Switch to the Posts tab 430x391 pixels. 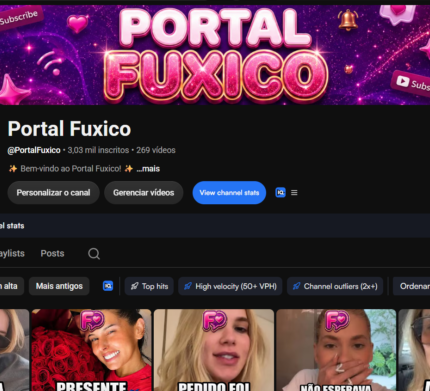(x=52, y=253)
